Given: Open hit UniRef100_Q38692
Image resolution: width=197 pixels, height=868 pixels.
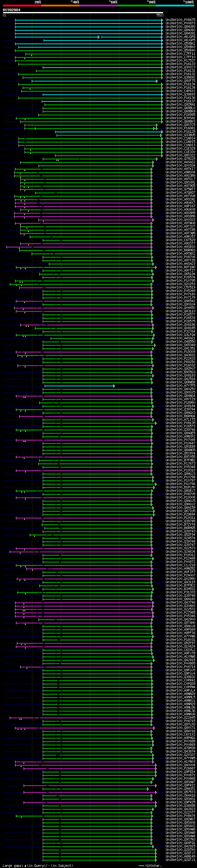Looking at the screenshot, I should coord(180,78).
